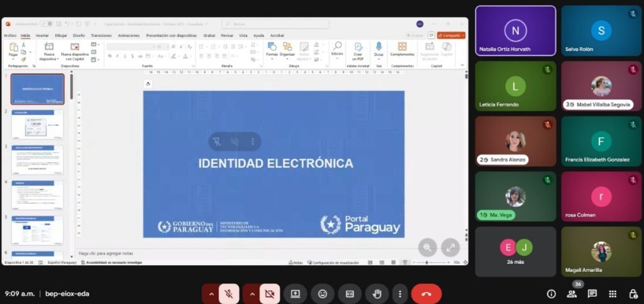Screen dimensions: 644x304
Task: Open the emoji reactions icon
Action: [323, 293]
